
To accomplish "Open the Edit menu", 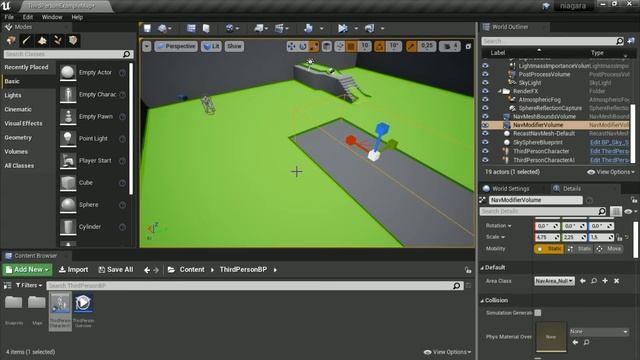I will click(28, 17).
